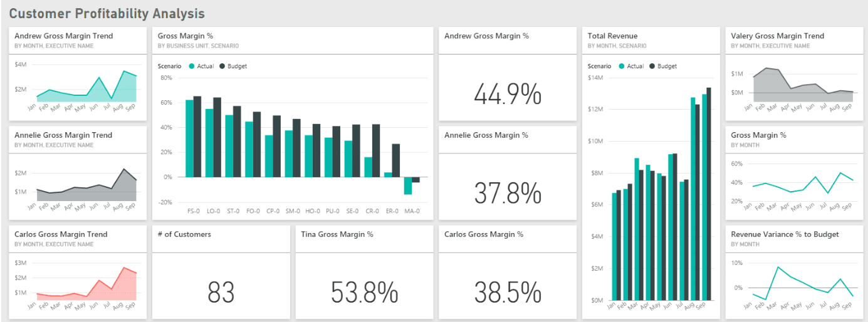Click the 53.8% Tina Gross Margin value
Viewport: 868px width, 322px height.
point(364,292)
